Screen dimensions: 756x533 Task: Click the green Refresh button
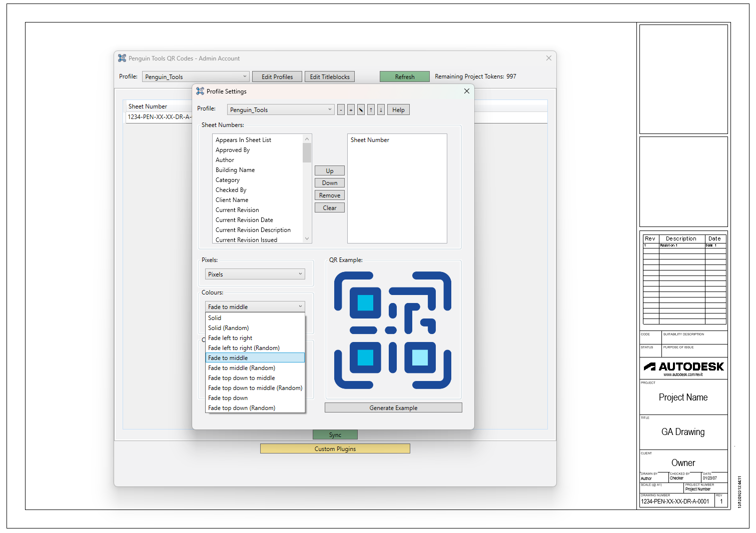(405, 76)
